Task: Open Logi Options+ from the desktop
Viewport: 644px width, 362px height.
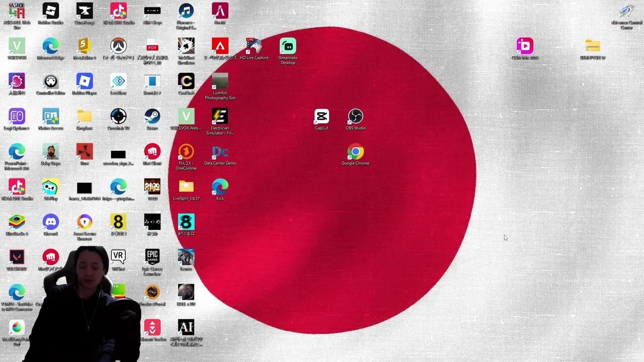Action: click(x=17, y=117)
